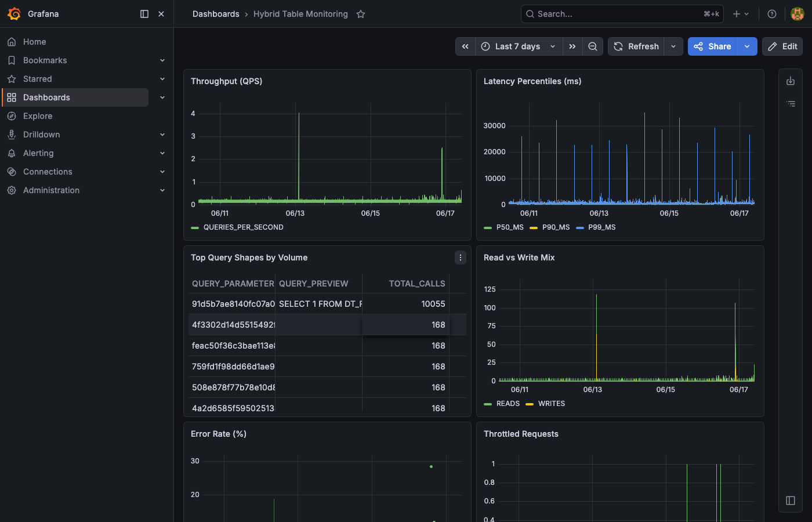Shift time range backward

(465, 46)
